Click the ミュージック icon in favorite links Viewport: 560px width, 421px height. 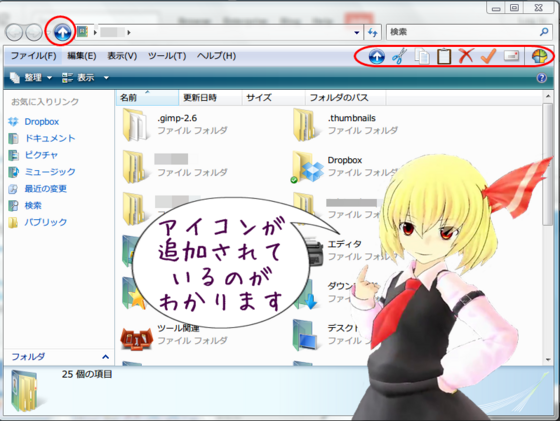[x=14, y=172]
